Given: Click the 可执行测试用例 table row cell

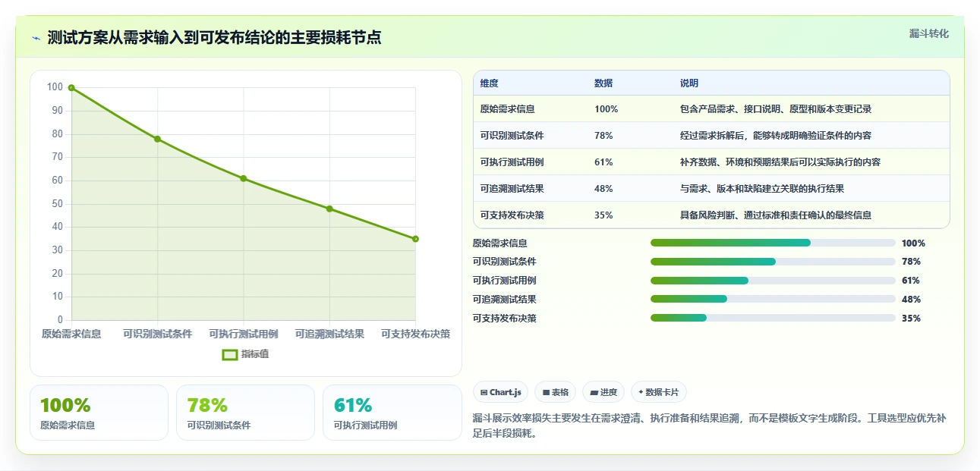Looking at the screenshot, I should point(512,162).
